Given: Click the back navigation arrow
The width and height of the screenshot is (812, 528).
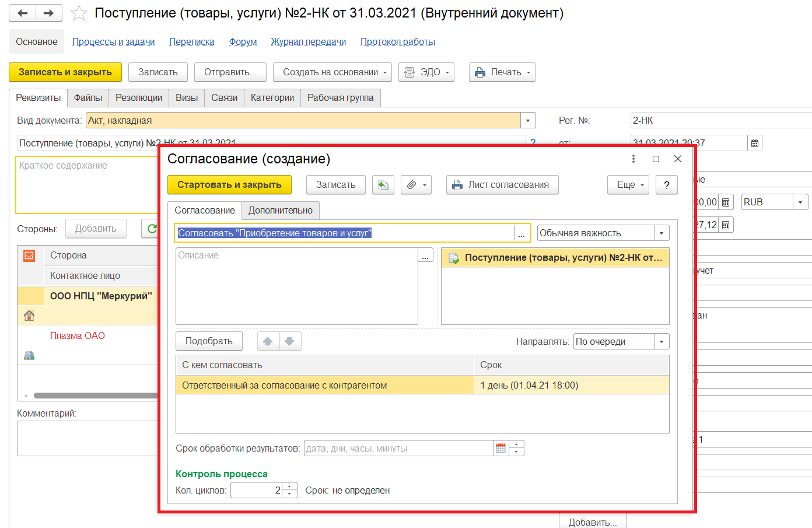Looking at the screenshot, I should [22, 13].
